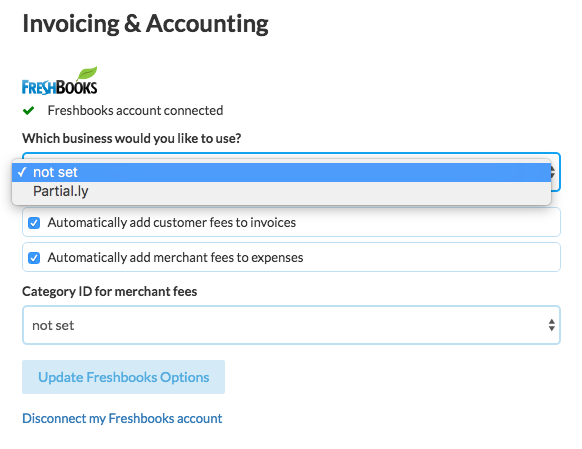Click the green connected checkmark icon
This screenshot has width=582, height=449.
pyautogui.click(x=29, y=111)
